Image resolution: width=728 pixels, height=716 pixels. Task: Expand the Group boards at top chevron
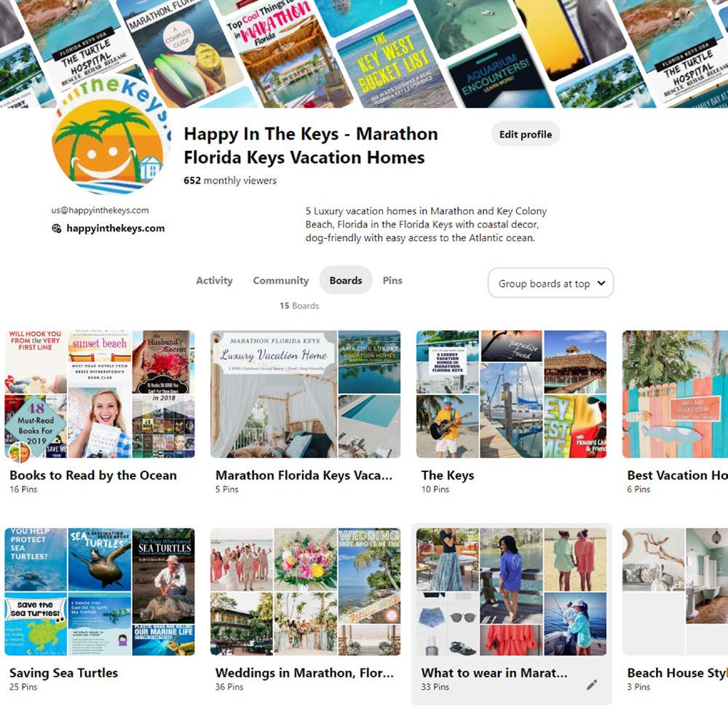tap(601, 283)
